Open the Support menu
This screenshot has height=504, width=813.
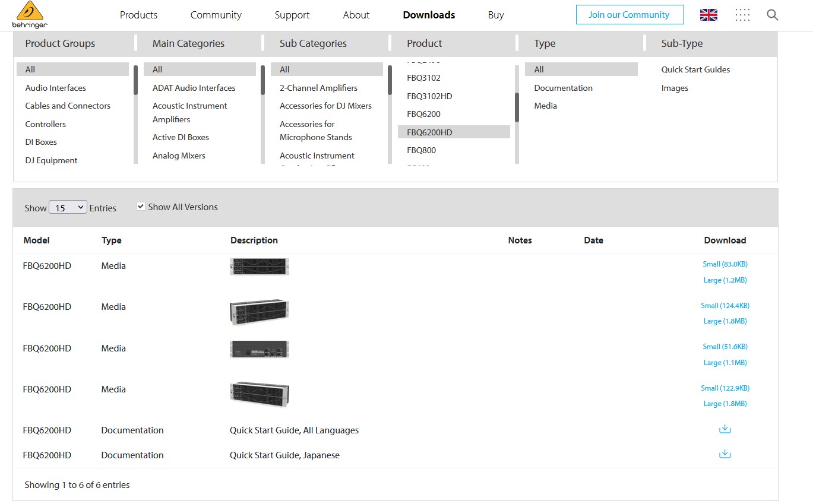point(292,15)
